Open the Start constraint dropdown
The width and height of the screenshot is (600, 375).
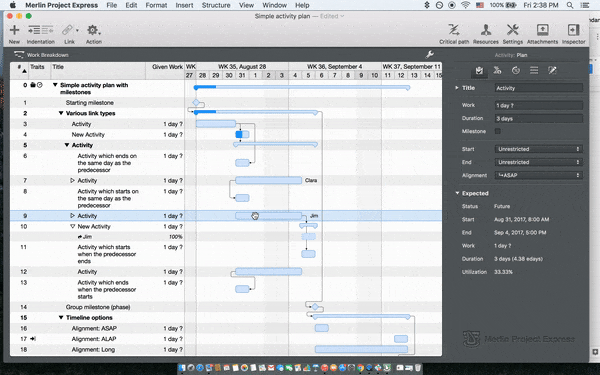pos(539,149)
